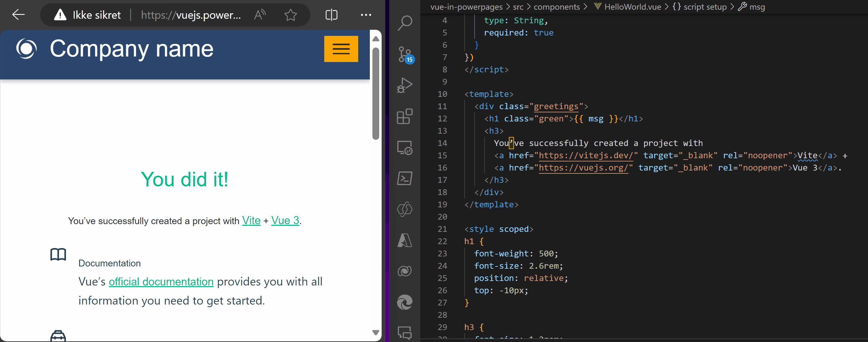Open the Search panel in VS Code
868x342 pixels.
pos(404,24)
